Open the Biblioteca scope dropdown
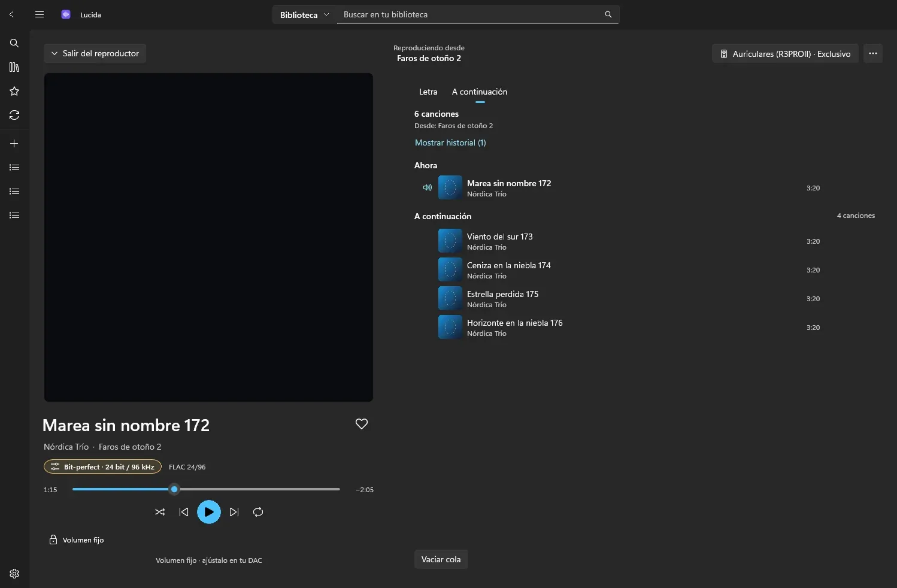The width and height of the screenshot is (897, 588). (305, 14)
